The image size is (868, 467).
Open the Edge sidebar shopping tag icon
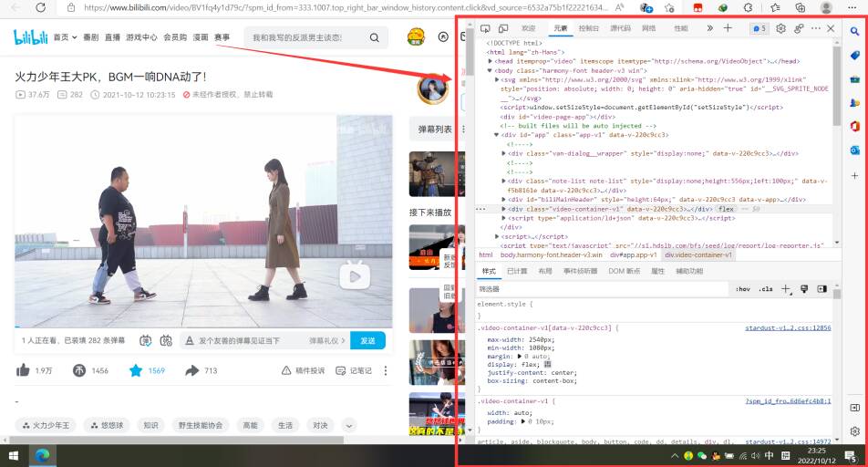coord(854,56)
